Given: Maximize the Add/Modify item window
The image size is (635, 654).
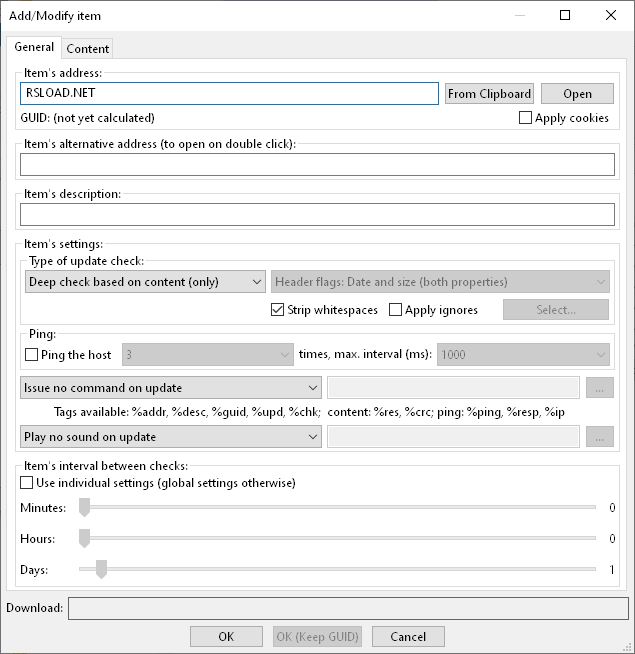Looking at the screenshot, I should (565, 15).
